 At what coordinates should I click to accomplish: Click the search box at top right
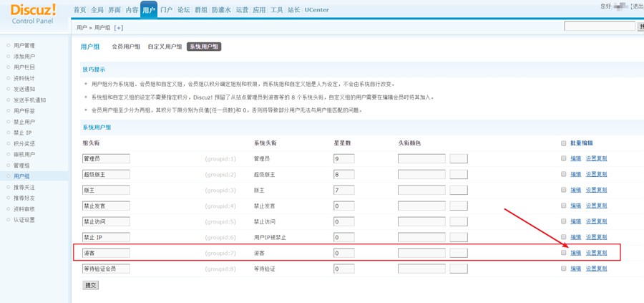599,27
